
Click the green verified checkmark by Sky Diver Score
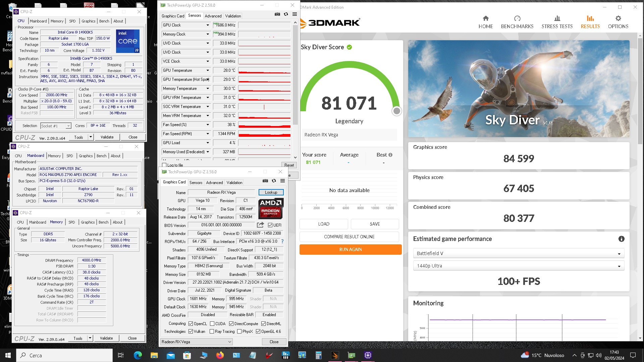tap(349, 47)
